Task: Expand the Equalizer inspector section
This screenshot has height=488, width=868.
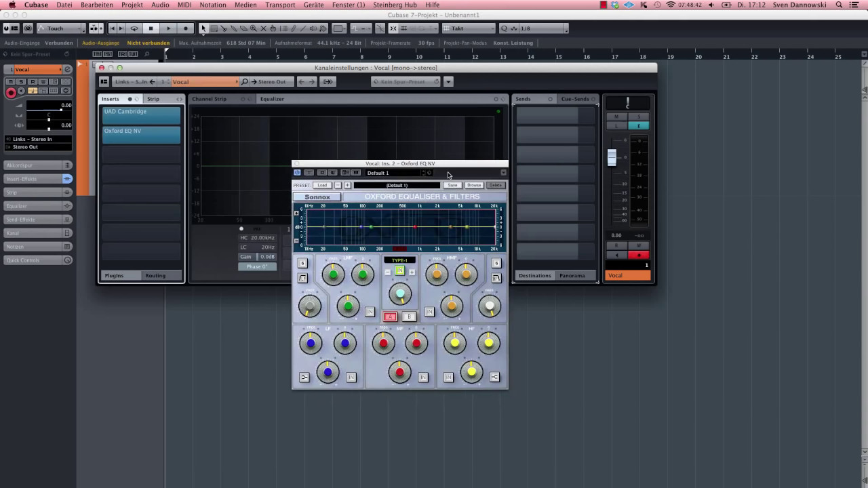Action: [38, 206]
